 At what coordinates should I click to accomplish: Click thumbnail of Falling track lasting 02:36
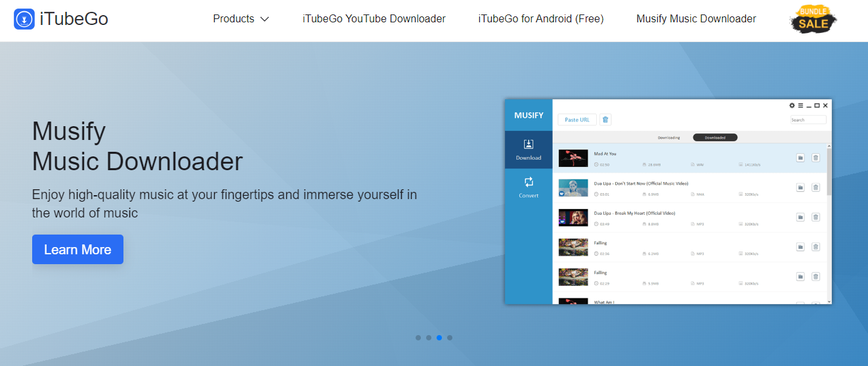(573, 247)
